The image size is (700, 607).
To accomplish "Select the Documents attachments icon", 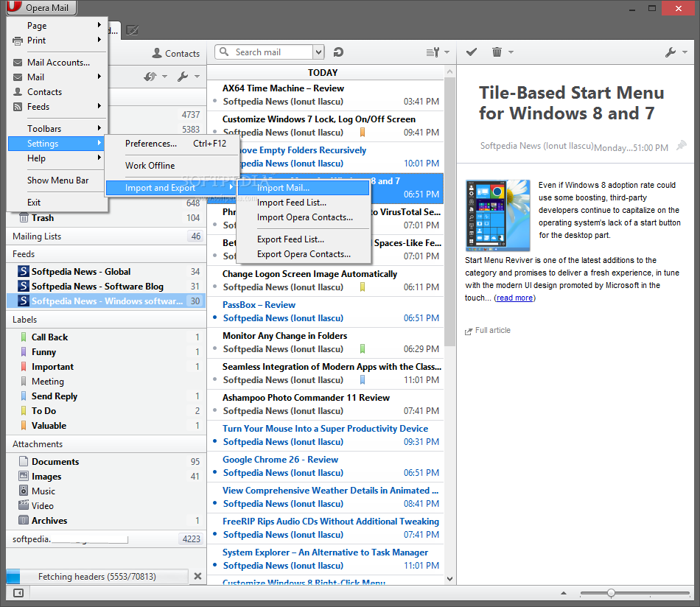I will point(24,461).
